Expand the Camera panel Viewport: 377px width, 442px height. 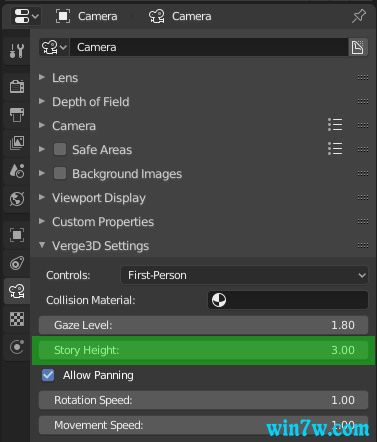[x=42, y=125]
